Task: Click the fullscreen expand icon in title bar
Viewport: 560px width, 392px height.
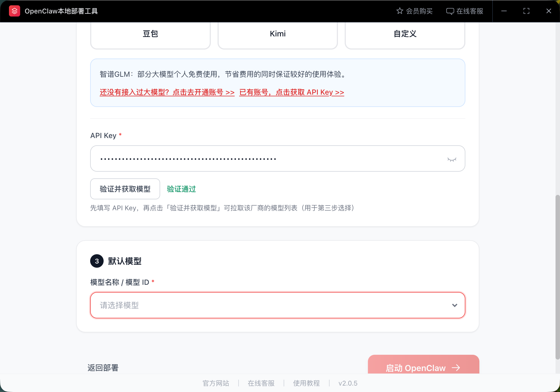Action: click(526, 11)
